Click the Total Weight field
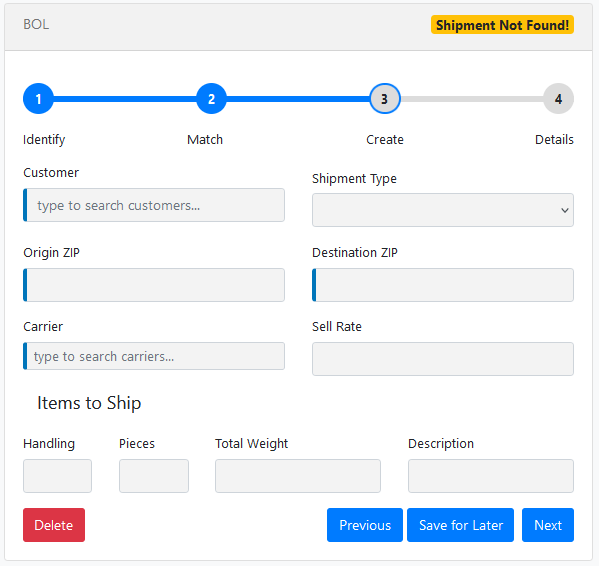The height and width of the screenshot is (566, 599). click(x=298, y=476)
